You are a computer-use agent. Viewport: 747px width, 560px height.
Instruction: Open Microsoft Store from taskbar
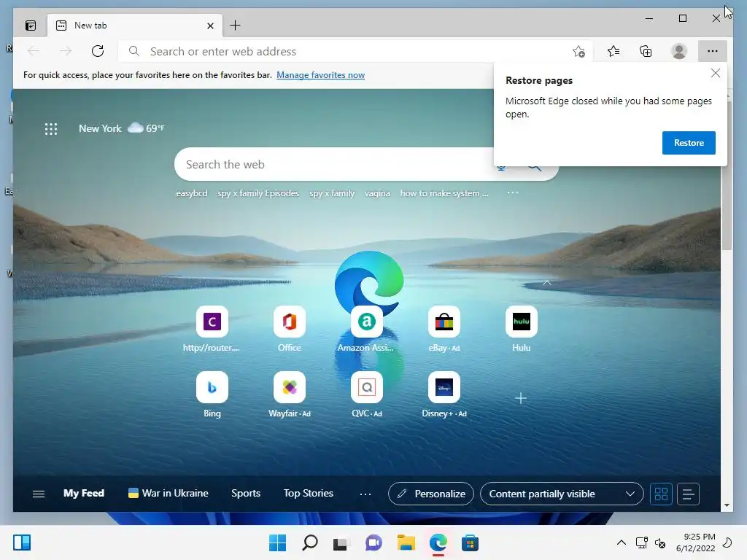click(x=470, y=542)
